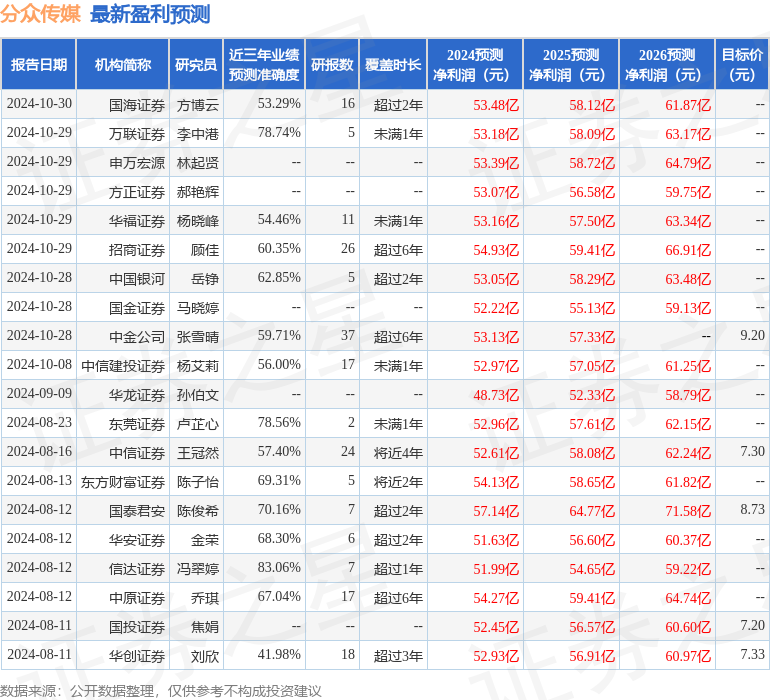The image size is (770, 700).
Task: Select researcher 乔琪
Action: point(205,598)
